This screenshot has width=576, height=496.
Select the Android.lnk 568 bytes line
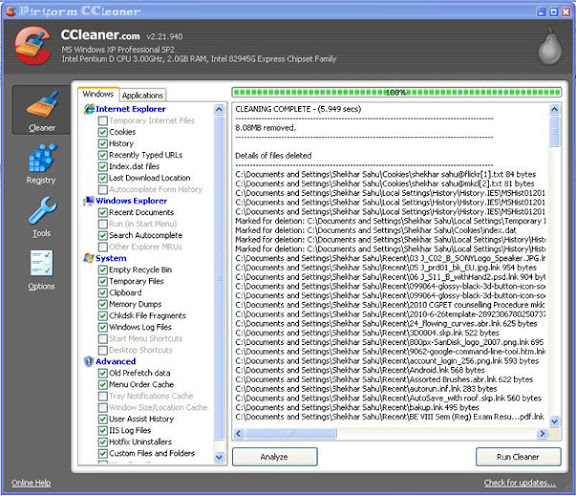point(360,370)
